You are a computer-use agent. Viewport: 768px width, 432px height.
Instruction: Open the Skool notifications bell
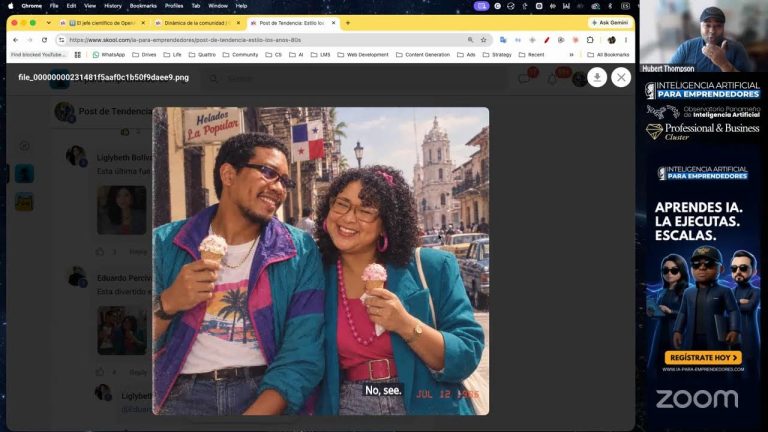(x=553, y=78)
